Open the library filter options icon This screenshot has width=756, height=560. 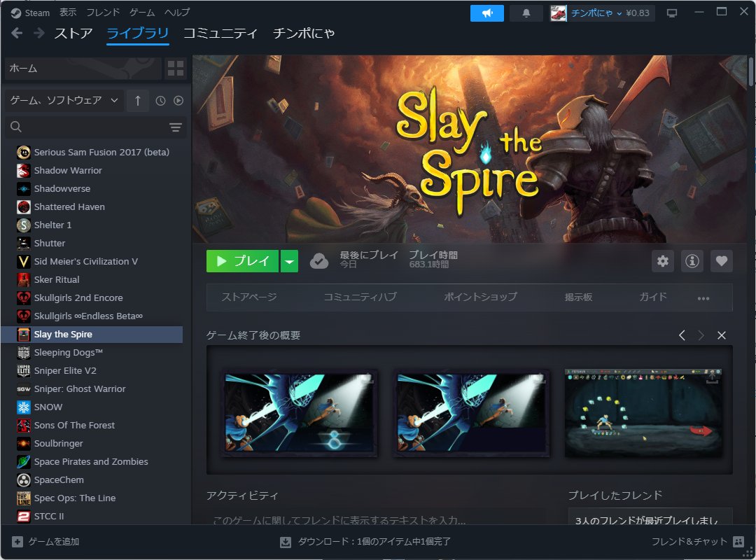[175, 128]
